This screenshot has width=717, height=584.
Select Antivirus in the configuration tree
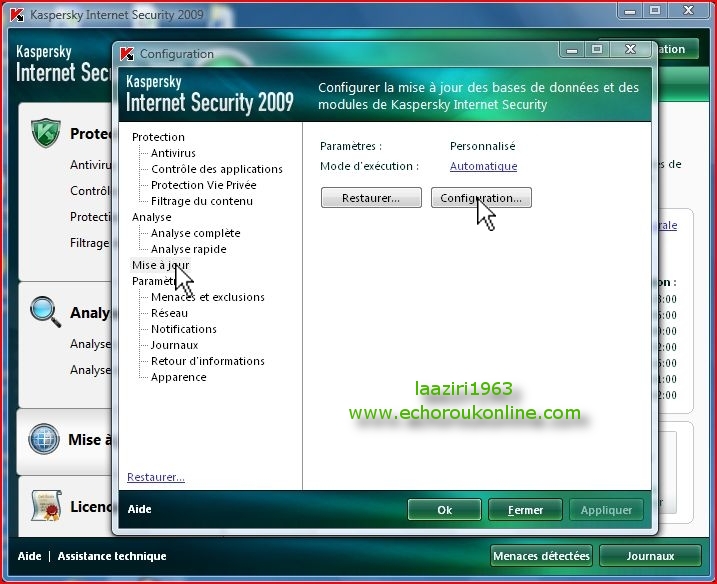(x=173, y=153)
